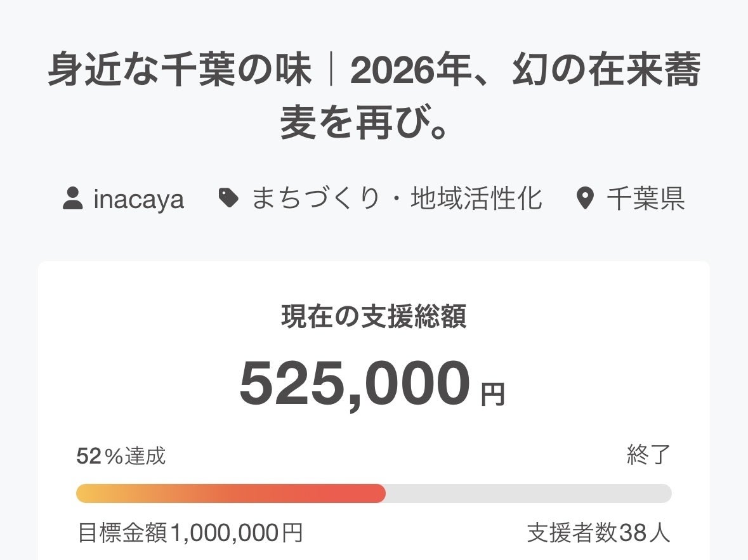Viewport: 748px width, 560px height.
Task: Click the 52%達成 achievement label
Action: (x=121, y=455)
